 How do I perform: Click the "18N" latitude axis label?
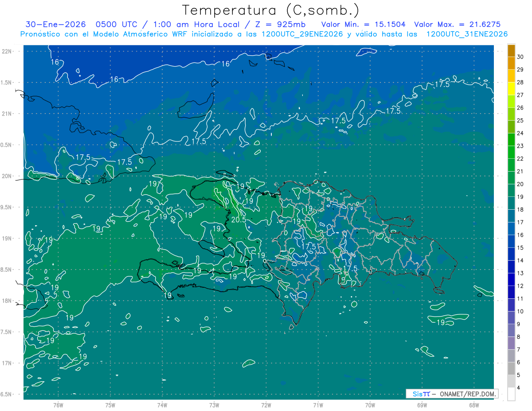pos(7,301)
